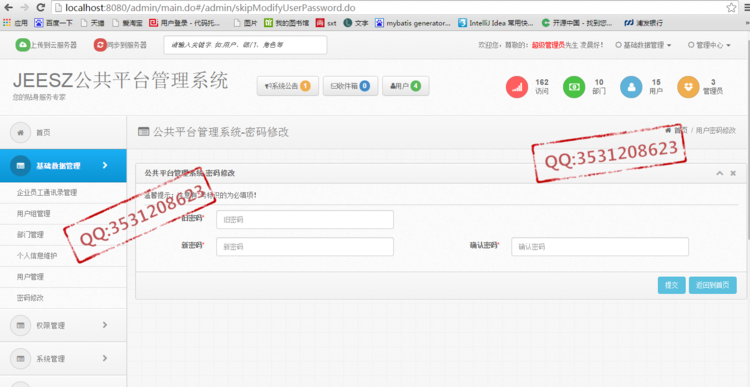Go back with the browser back arrow
Image resolution: width=750 pixels, height=387 pixels.
coord(9,8)
